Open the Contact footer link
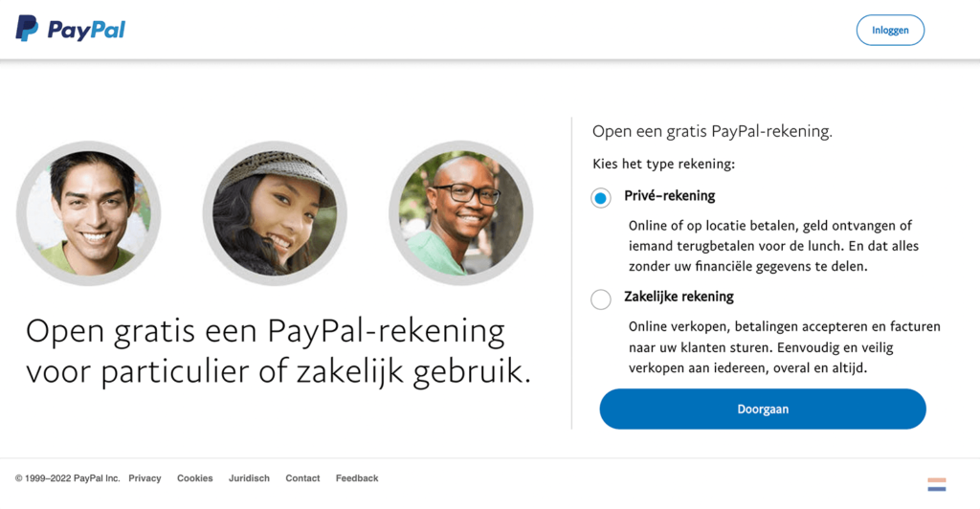The height and width of the screenshot is (509, 980). pos(302,478)
